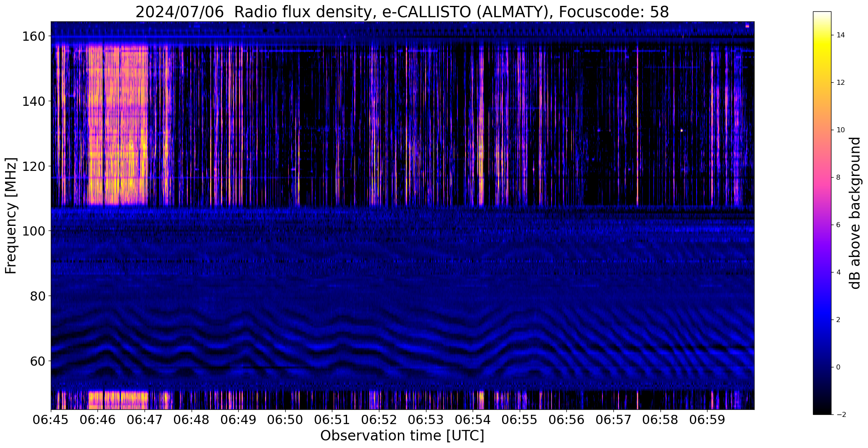This screenshot has height=448, width=868.
Task: Click the colorbar tick value 10
Action: (x=841, y=130)
